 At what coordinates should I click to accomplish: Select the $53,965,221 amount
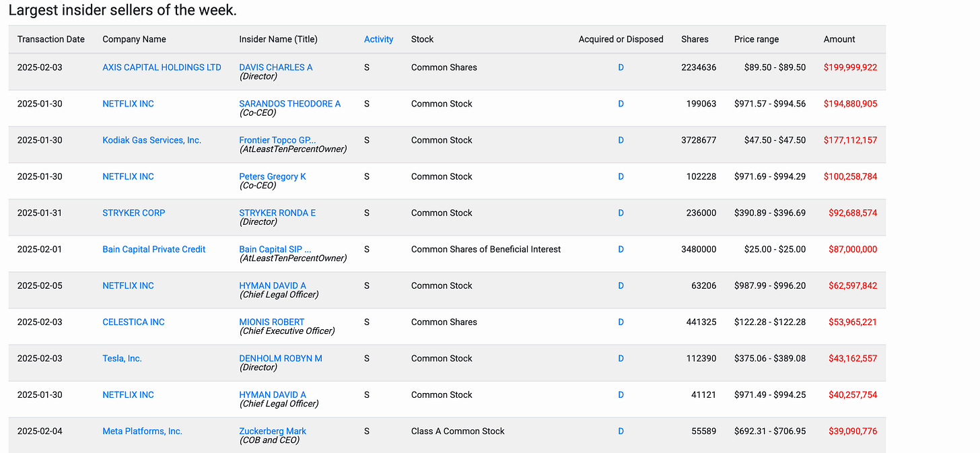point(853,322)
